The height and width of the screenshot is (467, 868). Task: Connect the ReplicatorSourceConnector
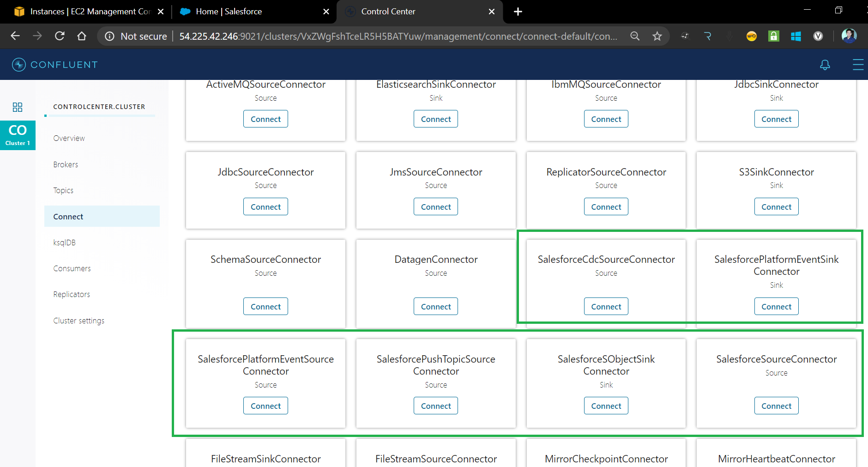[x=606, y=206]
